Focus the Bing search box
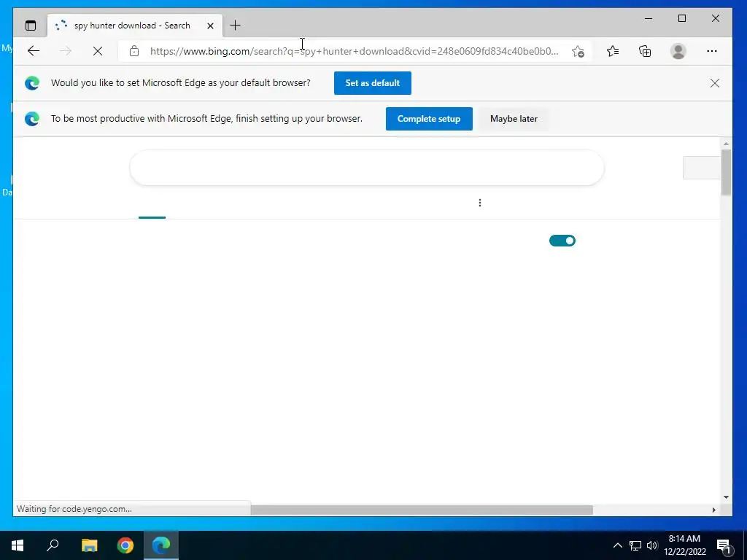This screenshot has height=560, width=747. [x=367, y=168]
